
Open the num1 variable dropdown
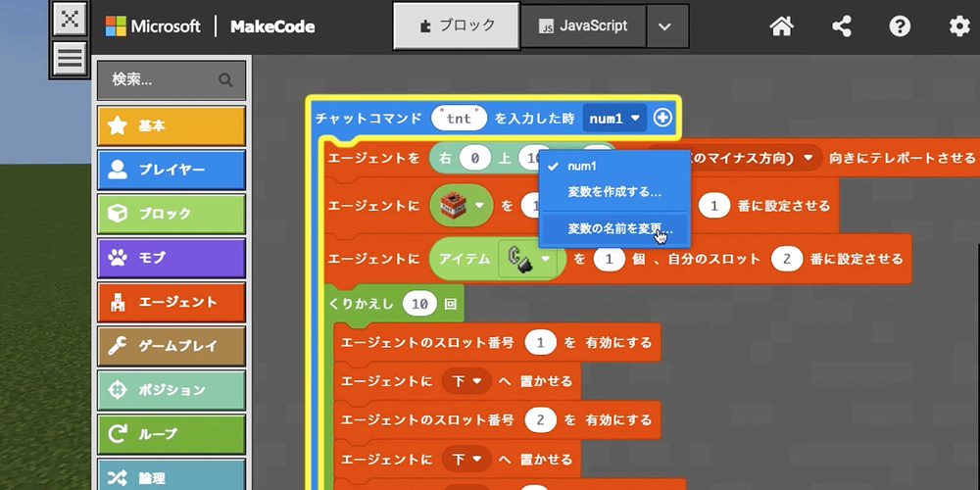614,119
